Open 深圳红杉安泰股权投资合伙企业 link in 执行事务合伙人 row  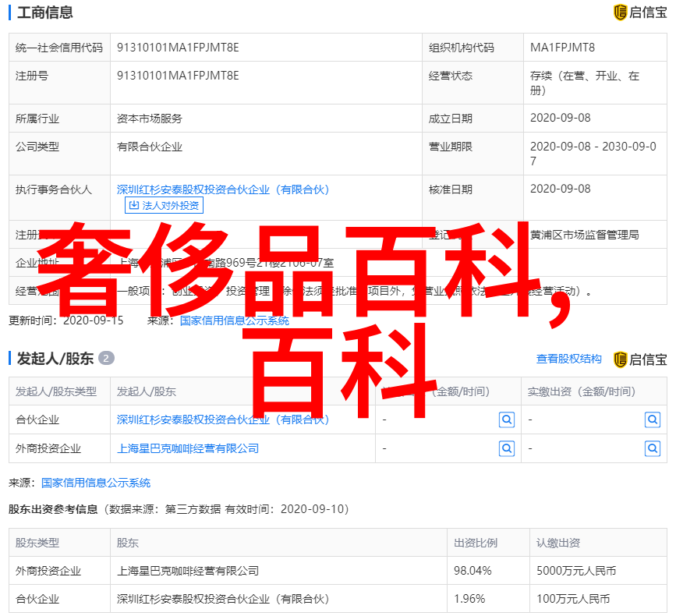[223, 189]
